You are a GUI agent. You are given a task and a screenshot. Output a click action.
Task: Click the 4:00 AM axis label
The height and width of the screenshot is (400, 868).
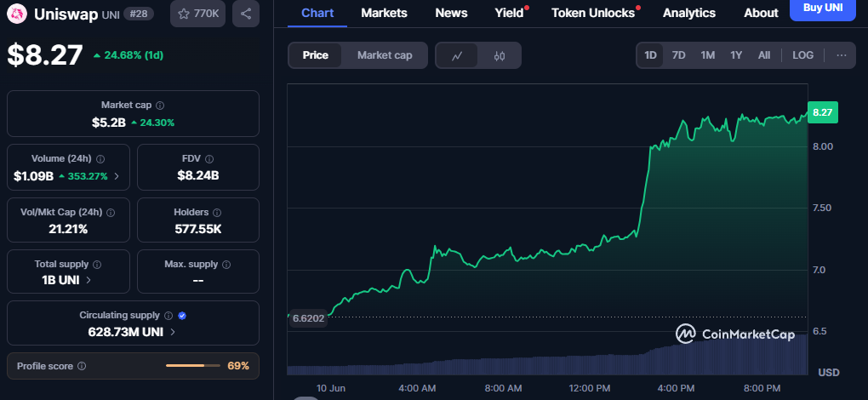pos(417,388)
